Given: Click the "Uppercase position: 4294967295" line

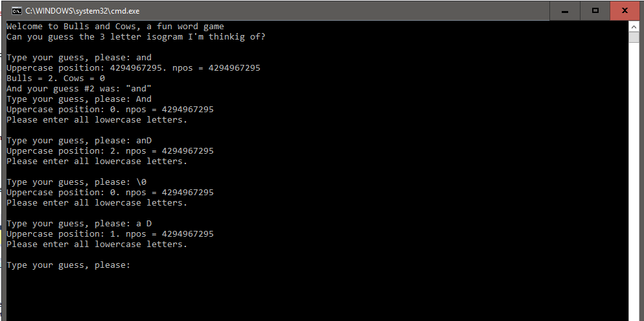Looking at the screenshot, I should (x=133, y=68).
